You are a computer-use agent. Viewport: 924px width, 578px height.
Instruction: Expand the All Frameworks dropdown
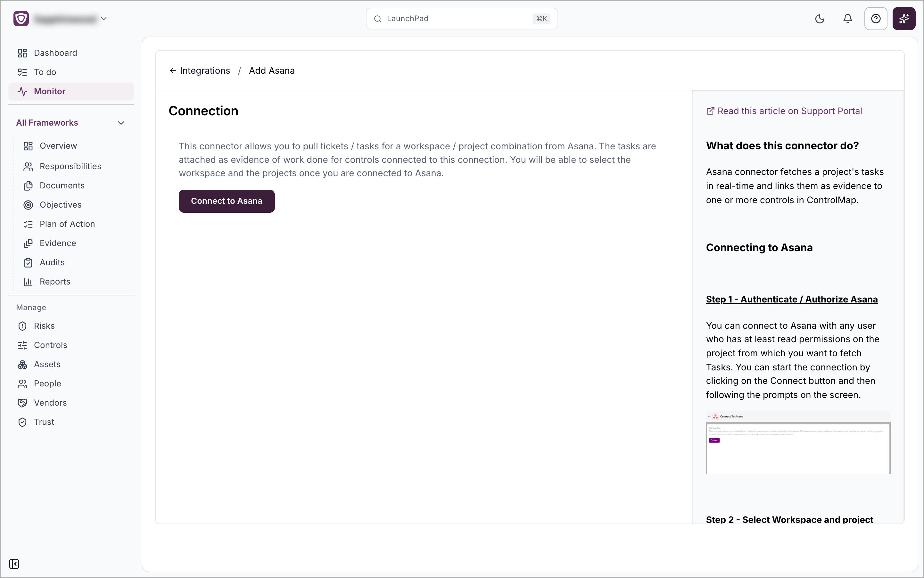click(x=71, y=123)
